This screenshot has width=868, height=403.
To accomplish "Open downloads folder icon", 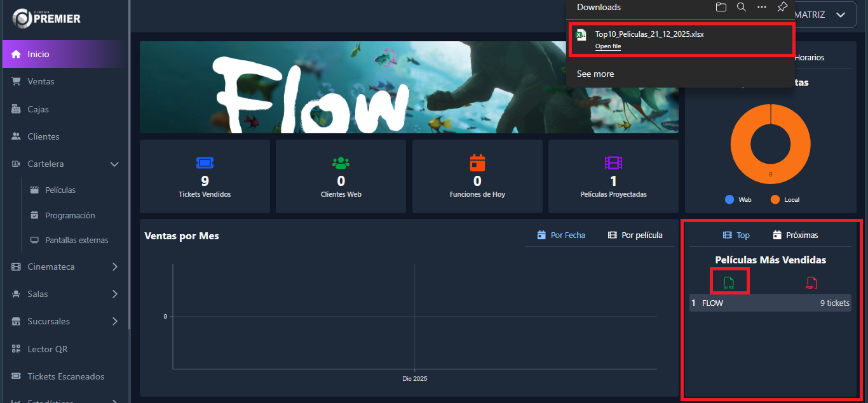I will [x=721, y=7].
